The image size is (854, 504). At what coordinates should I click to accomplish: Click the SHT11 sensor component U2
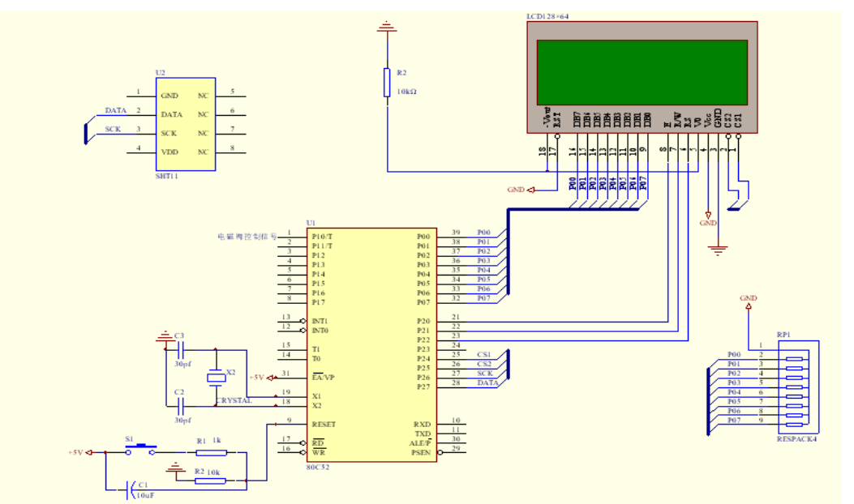click(x=186, y=124)
